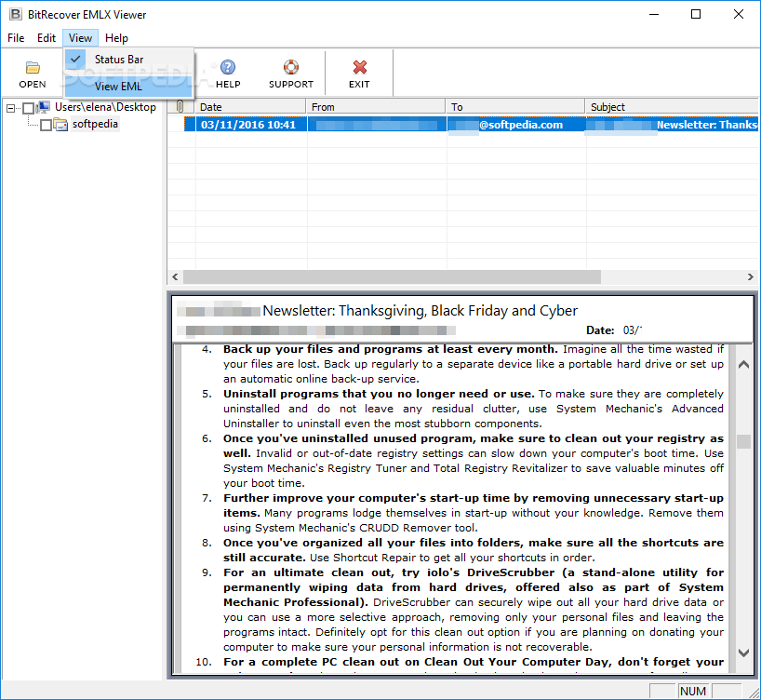Click the @softpedia.com recipient cell
This screenshot has height=700, width=761.
pos(516,125)
